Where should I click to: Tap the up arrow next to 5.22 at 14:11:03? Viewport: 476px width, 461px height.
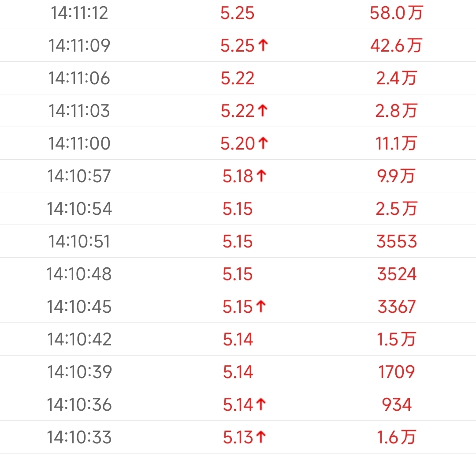pyautogui.click(x=263, y=111)
